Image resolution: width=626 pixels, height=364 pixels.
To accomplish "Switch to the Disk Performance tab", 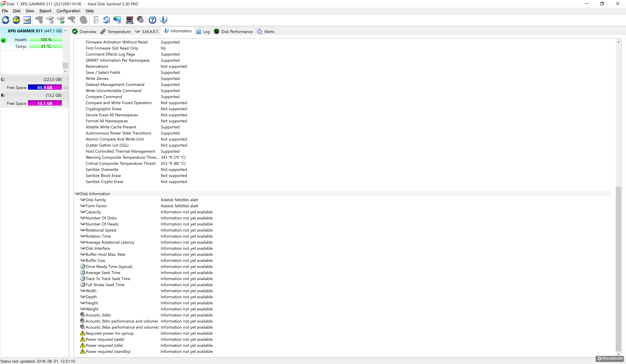I will (233, 32).
